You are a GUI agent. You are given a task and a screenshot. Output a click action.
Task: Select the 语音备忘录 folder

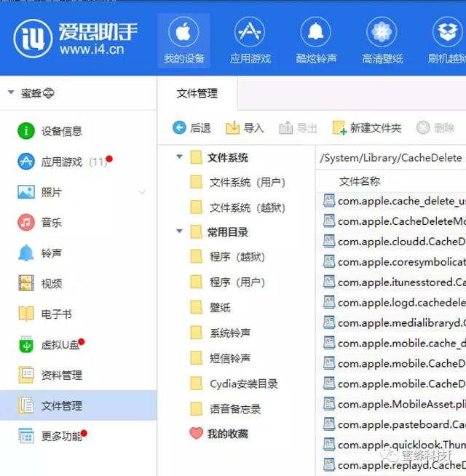point(226,409)
